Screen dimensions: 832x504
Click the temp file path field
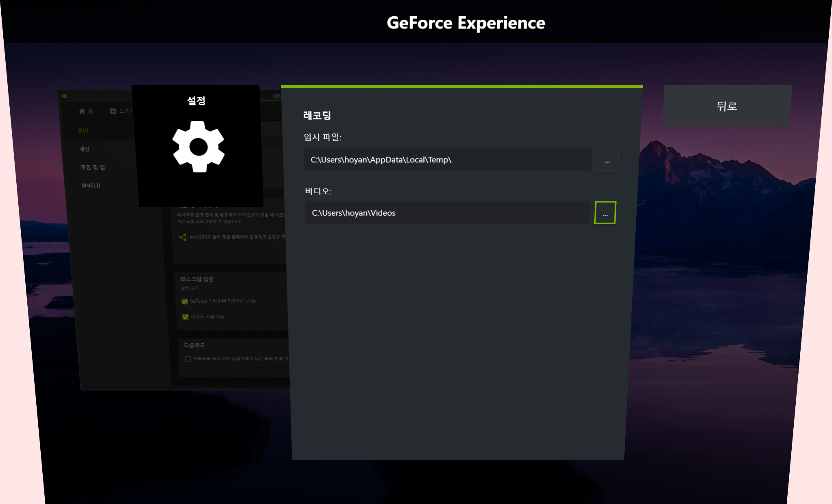pos(447,159)
